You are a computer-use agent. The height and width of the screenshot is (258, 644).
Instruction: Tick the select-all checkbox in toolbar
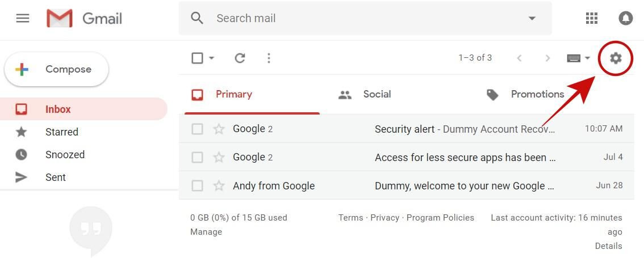[197, 58]
